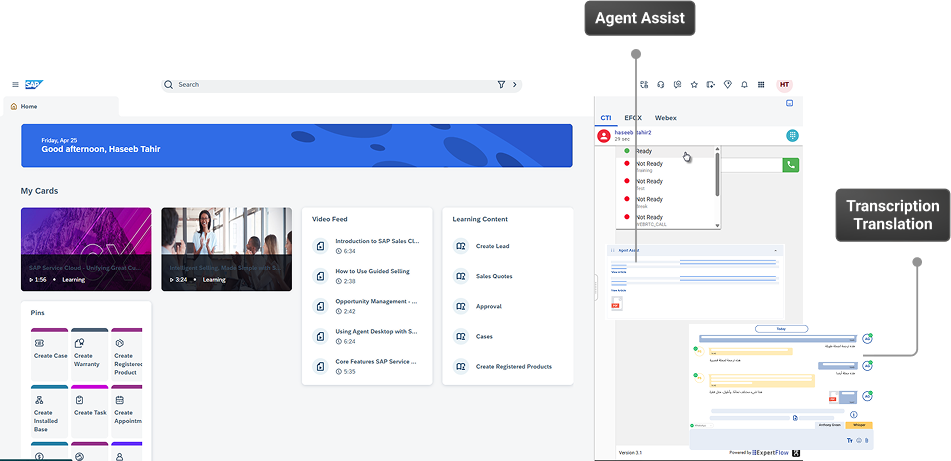Open notifications bell
This screenshot has height=461, width=951.
745,85
